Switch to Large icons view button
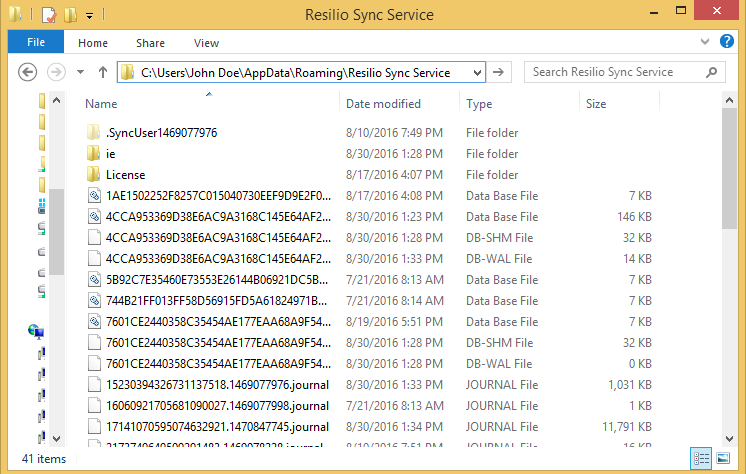Screen dimensions: 746x474 (723, 458)
